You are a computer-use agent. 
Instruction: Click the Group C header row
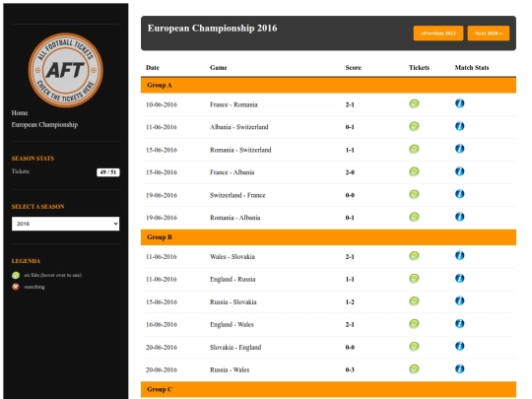pos(328,389)
